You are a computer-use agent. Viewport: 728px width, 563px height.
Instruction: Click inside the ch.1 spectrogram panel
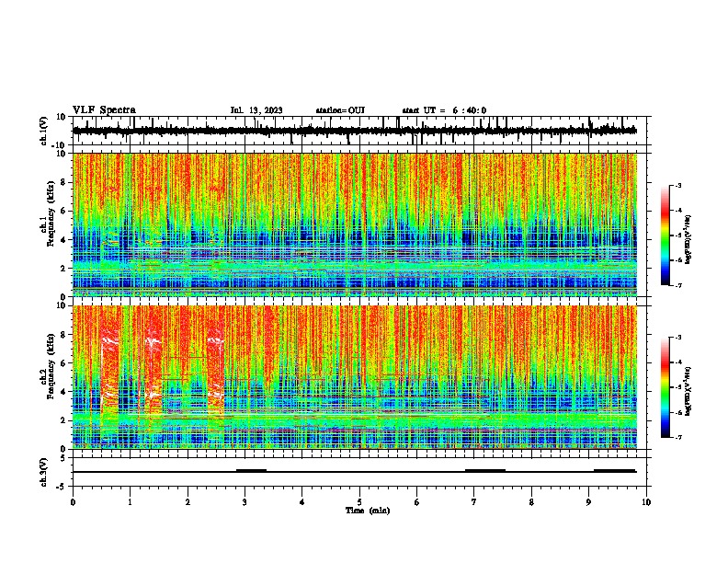tap(355, 224)
